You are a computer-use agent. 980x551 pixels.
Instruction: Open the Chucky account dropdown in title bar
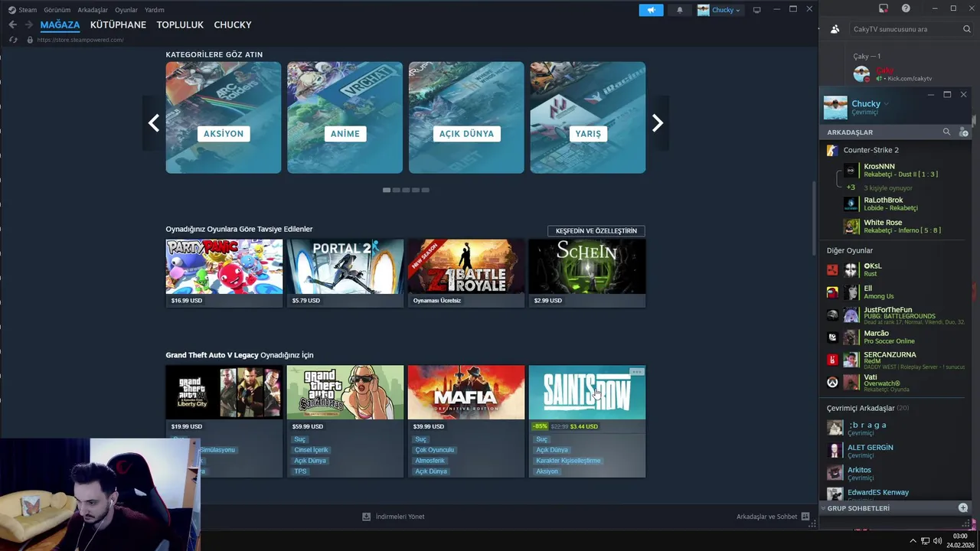coord(719,10)
